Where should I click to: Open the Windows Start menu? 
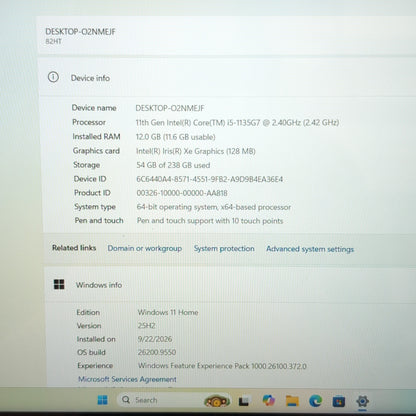(102, 400)
